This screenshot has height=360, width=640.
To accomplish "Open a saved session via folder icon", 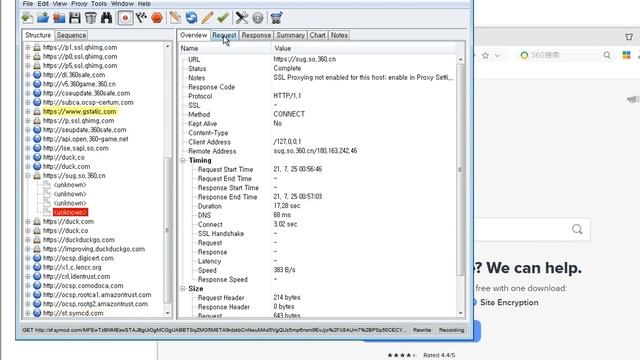I will tap(43, 18).
